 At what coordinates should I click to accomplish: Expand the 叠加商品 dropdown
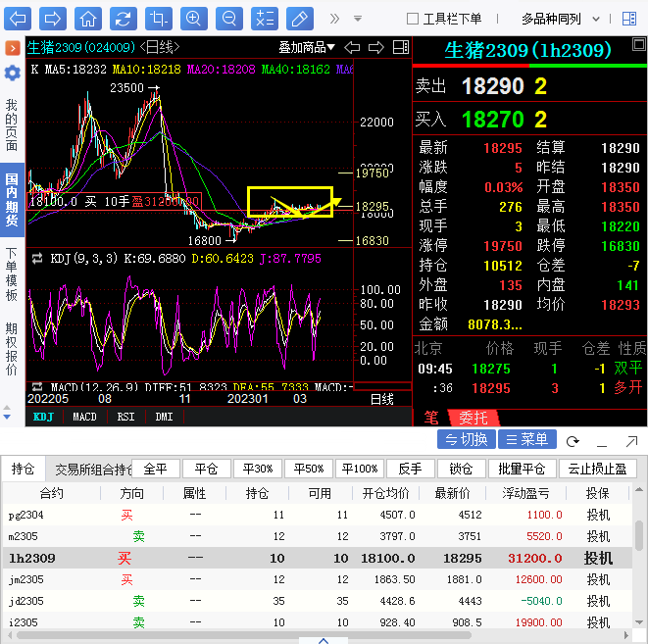(307, 47)
